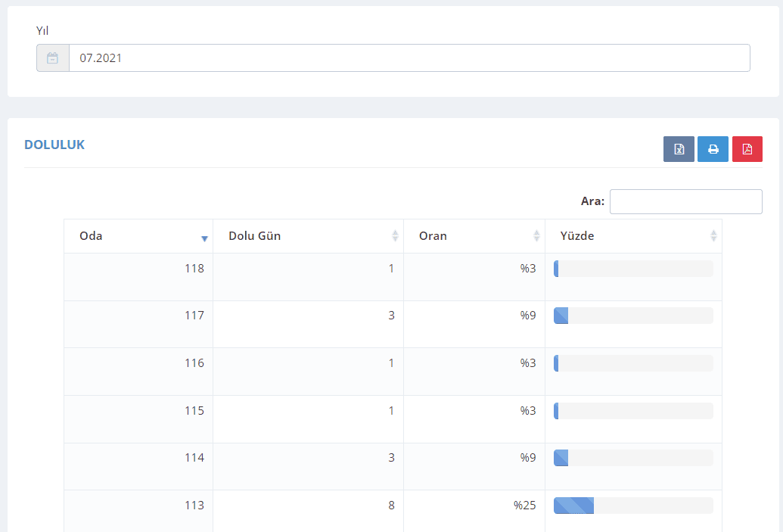Click the %25 rate value
Screen dimensions: 783x532
(x=524, y=506)
